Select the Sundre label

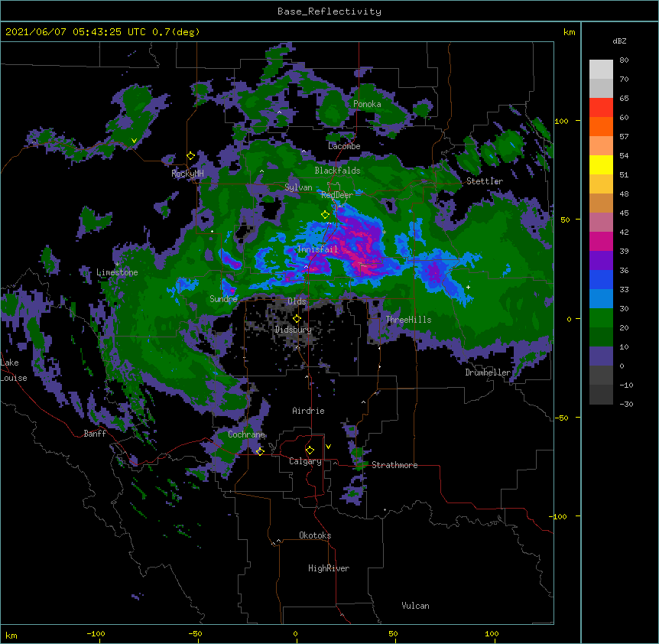pyautogui.click(x=223, y=299)
